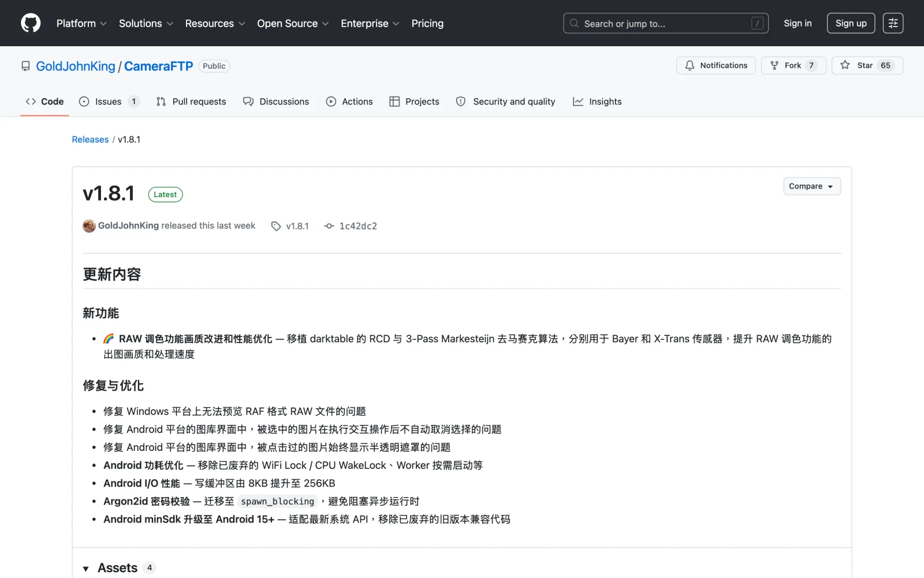
Task: Click the Android I/O 性能 list item
Action: (219, 483)
